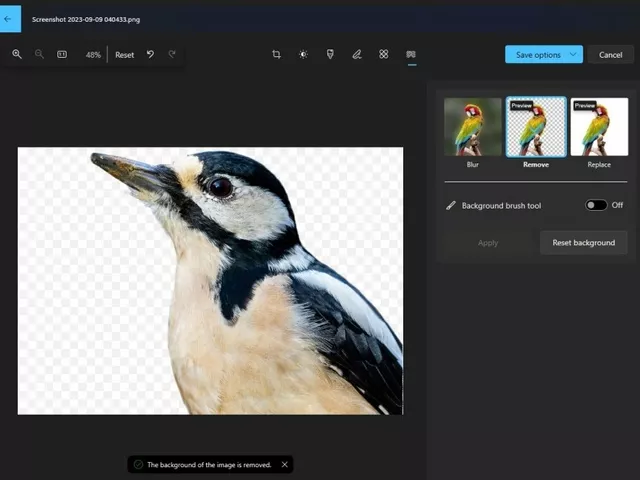640x480 pixels.
Task: Click the Save options button
Action: [535, 54]
